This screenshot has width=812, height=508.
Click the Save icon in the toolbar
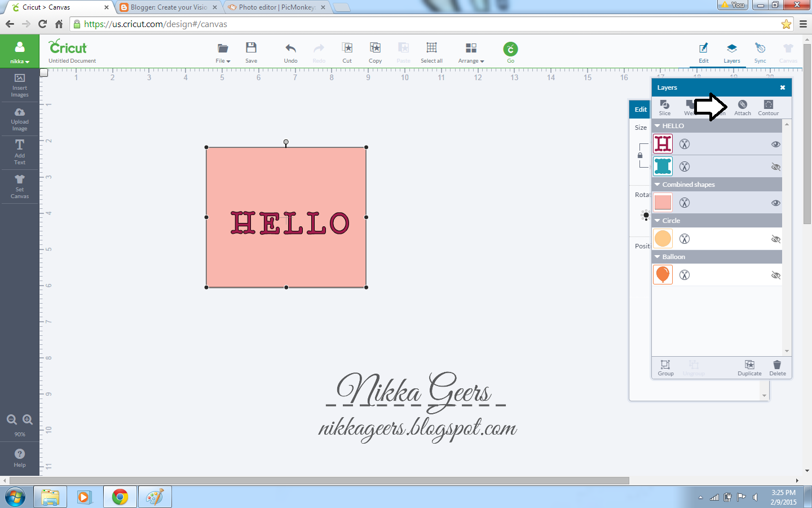(251, 52)
